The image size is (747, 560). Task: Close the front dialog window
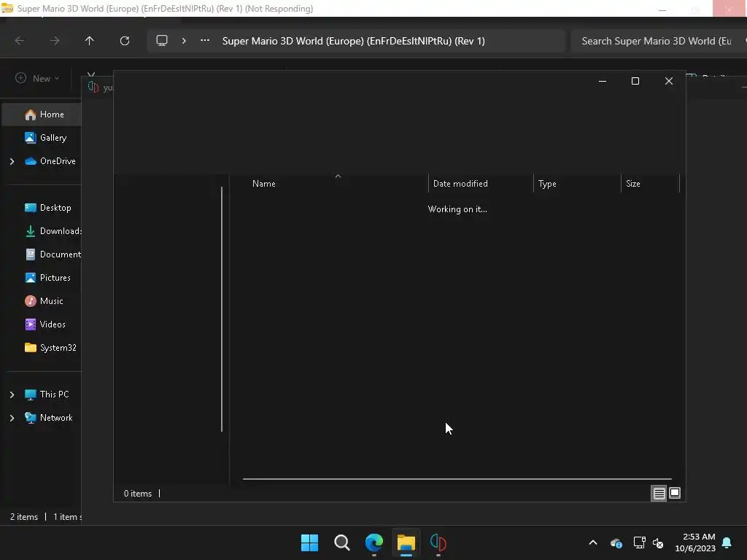coord(669,81)
